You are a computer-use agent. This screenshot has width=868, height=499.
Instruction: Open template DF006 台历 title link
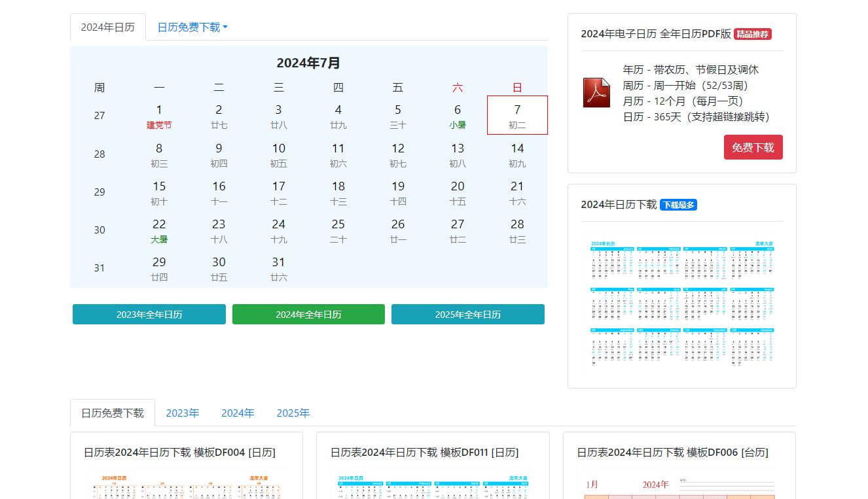point(672,453)
